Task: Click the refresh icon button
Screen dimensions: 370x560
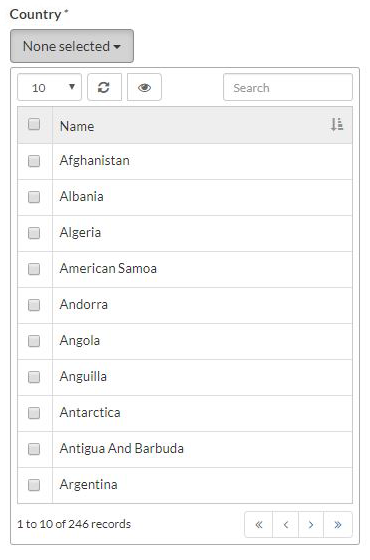Action: pyautogui.click(x=104, y=87)
